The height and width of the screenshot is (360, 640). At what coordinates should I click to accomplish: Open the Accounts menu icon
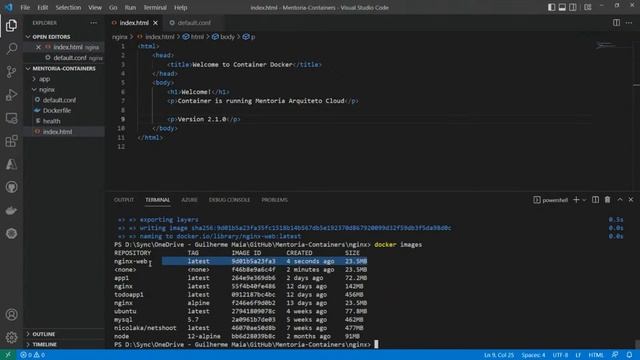pyautogui.click(x=11, y=314)
